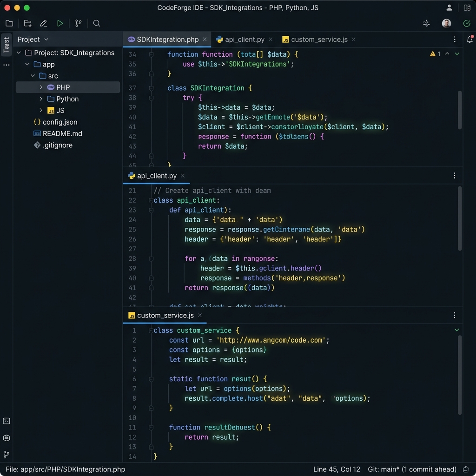Image resolution: width=476 pixels, height=476 pixels.
Task: Click the api_client.py editor scrollbar
Action: click(460, 218)
